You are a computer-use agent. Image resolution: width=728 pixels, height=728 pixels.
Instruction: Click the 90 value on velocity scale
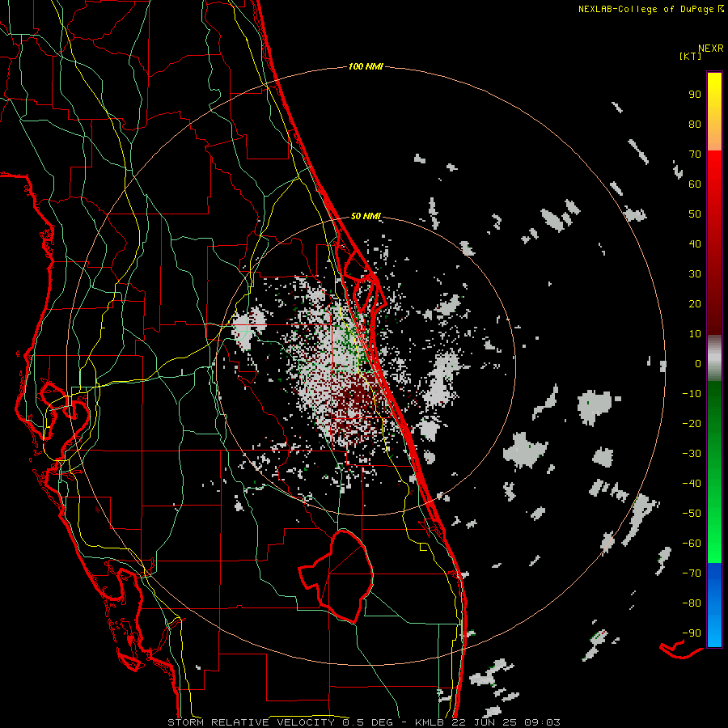695,95
